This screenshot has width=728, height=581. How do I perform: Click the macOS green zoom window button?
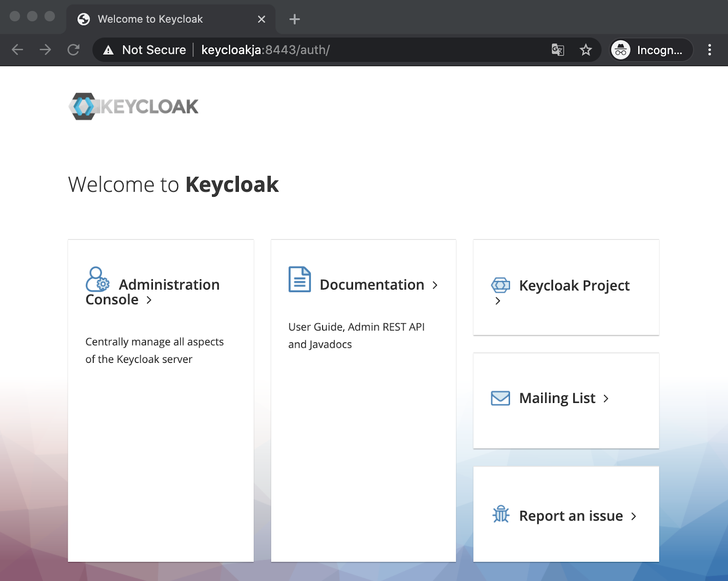(50, 16)
